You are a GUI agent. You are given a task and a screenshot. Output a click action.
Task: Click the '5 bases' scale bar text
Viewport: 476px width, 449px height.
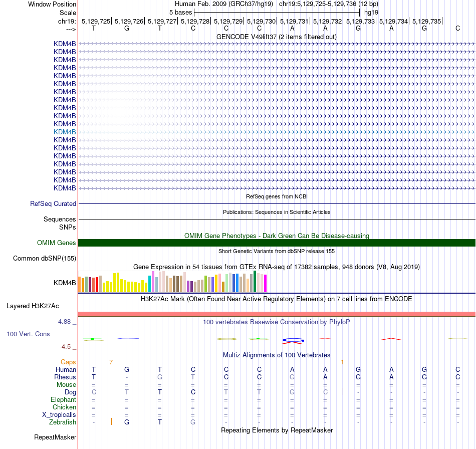pyautogui.click(x=180, y=13)
